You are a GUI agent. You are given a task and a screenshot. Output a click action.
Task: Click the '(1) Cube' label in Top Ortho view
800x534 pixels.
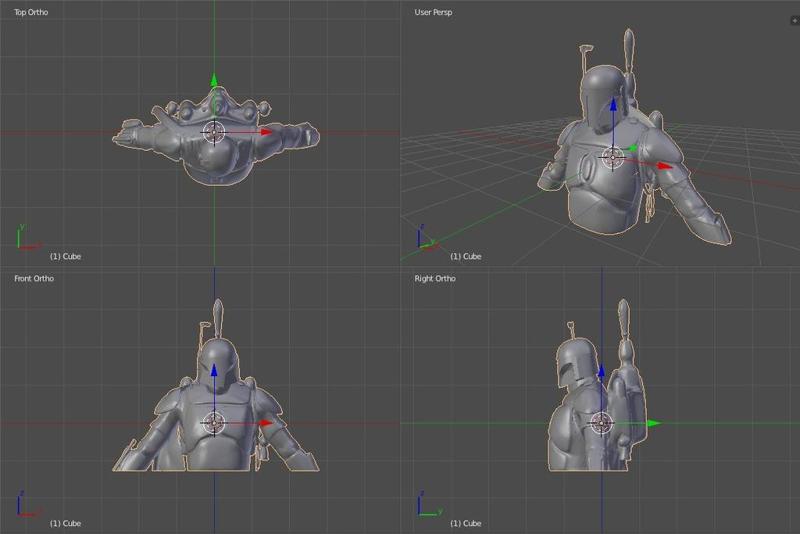65,256
